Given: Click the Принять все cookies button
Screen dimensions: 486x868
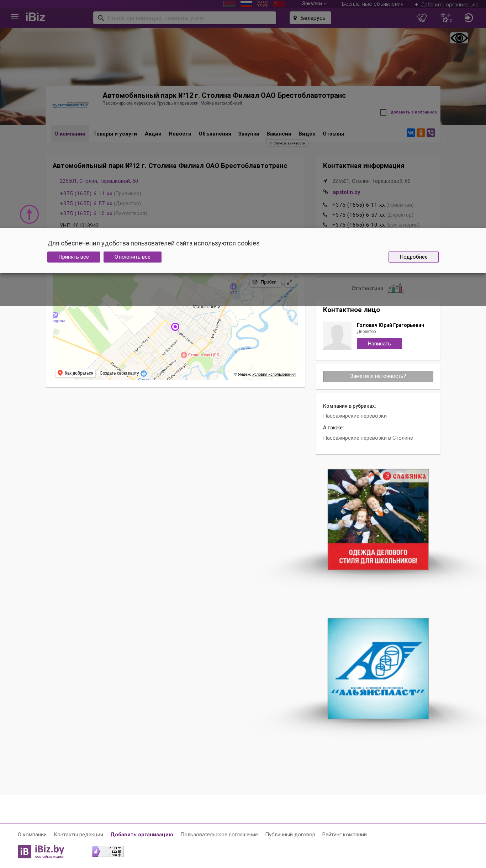Looking at the screenshot, I should (x=74, y=257).
